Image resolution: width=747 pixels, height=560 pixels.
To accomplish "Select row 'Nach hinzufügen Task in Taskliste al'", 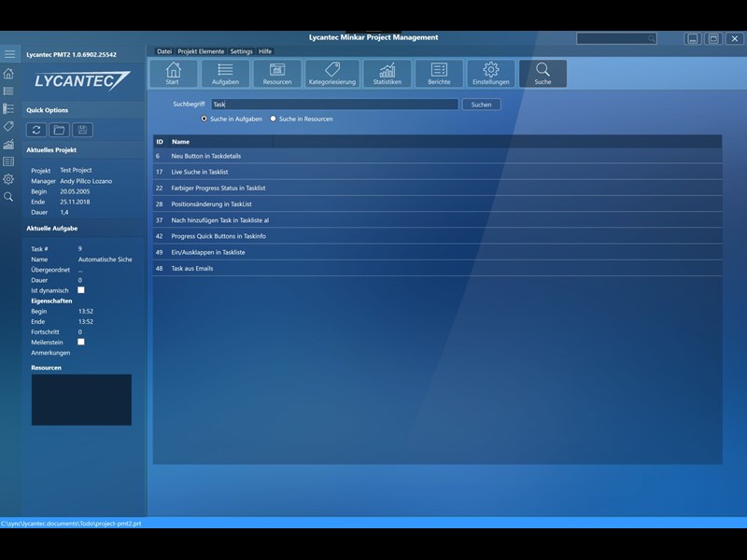I will point(437,220).
